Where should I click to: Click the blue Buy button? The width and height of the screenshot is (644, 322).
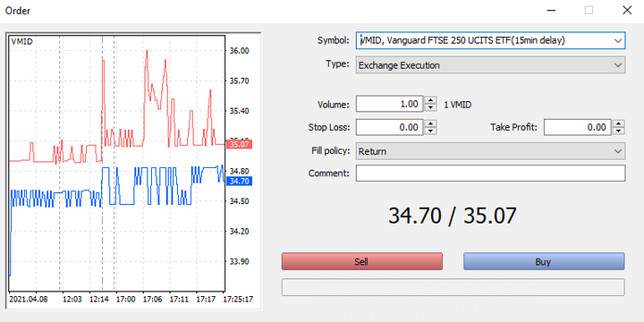[544, 261]
